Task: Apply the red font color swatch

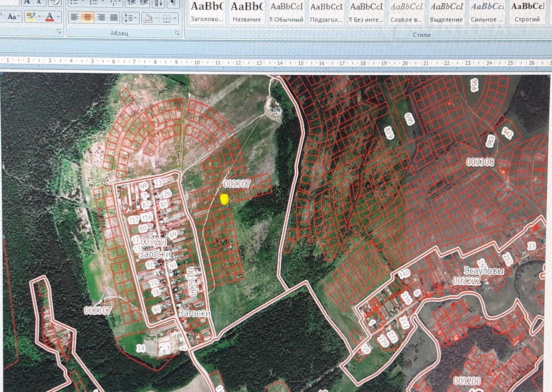Action: point(50,17)
